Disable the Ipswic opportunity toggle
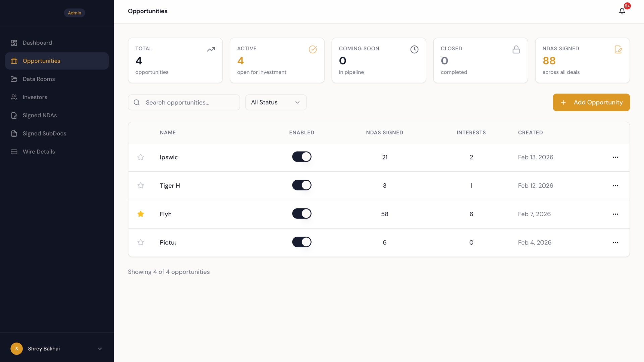644x362 pixels. (x=302, y=157)
